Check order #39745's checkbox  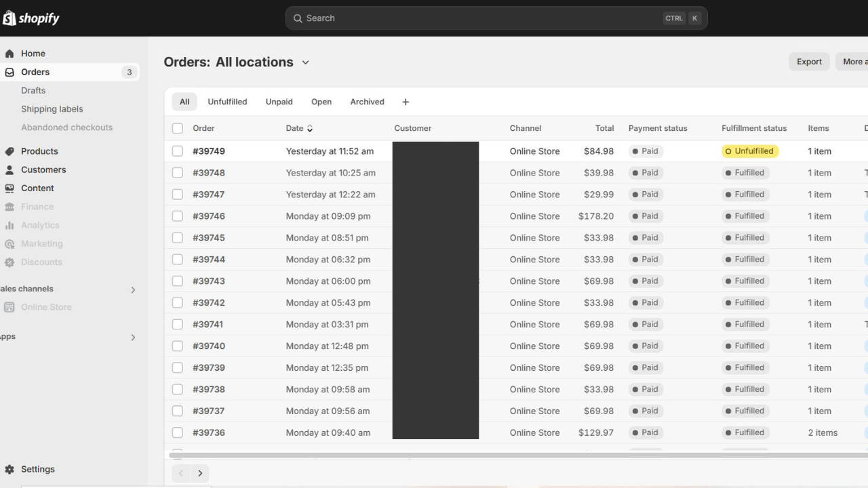point(178,238)
